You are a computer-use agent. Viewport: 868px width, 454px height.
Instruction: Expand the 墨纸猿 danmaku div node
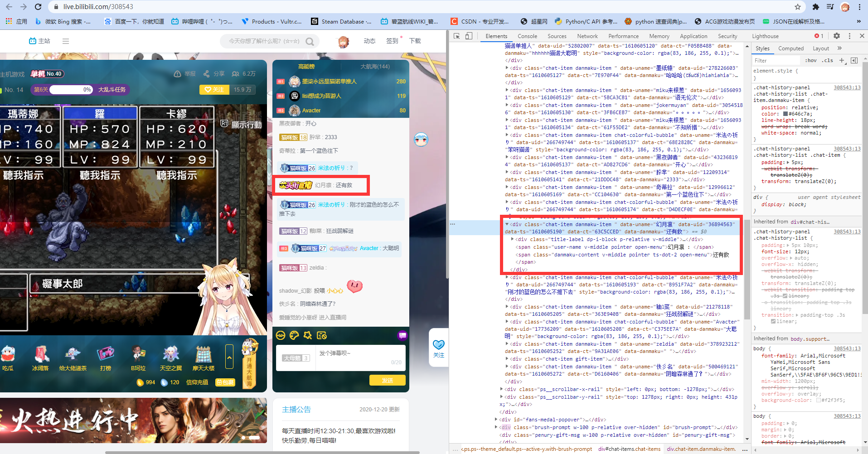(507, 68)
